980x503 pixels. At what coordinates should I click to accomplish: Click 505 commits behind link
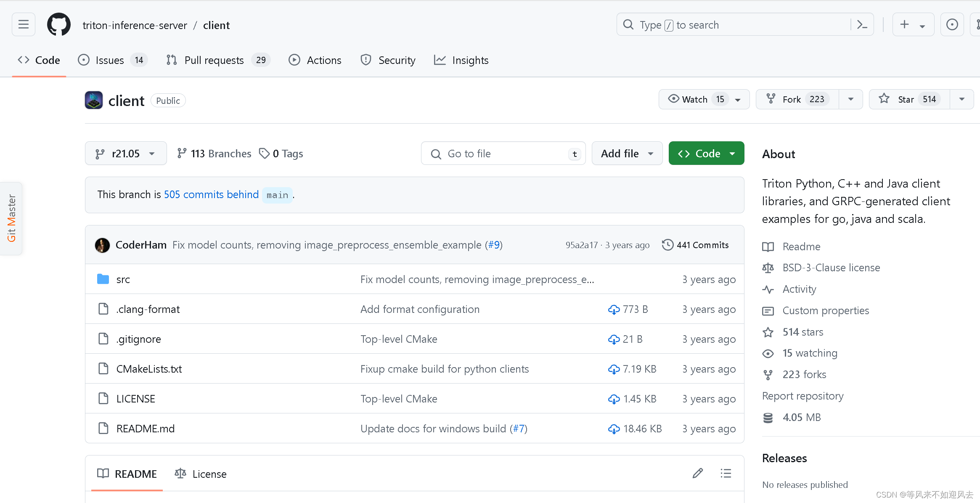click(211, 194)
